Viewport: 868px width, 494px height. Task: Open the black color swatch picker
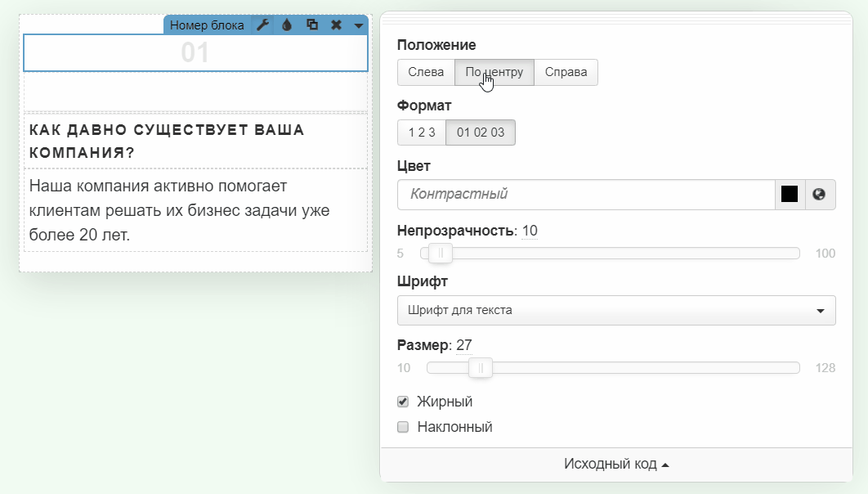coord(790,195)
